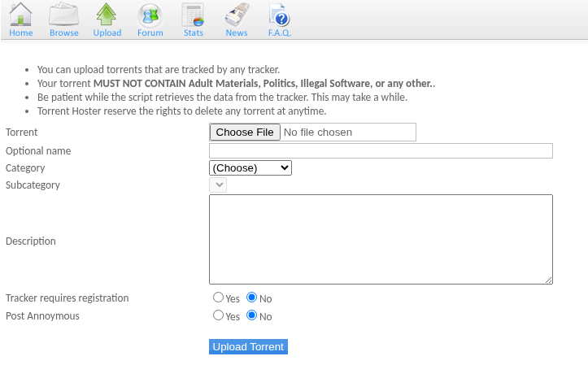The image size is (588, 365).
Task: Click the 'No file chosen' text
Action: [x=318, y=133]
